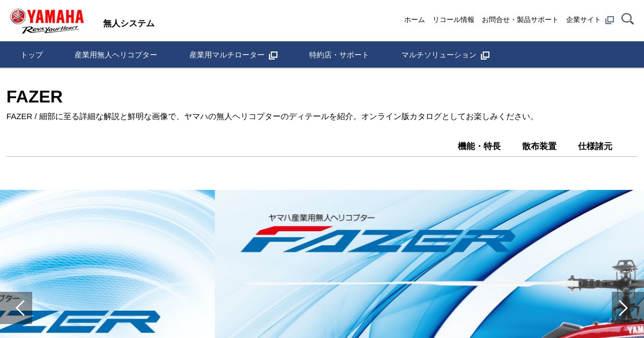Open リコール情報 link
Viewport: 644px width, 338px height.
point(453,20)
